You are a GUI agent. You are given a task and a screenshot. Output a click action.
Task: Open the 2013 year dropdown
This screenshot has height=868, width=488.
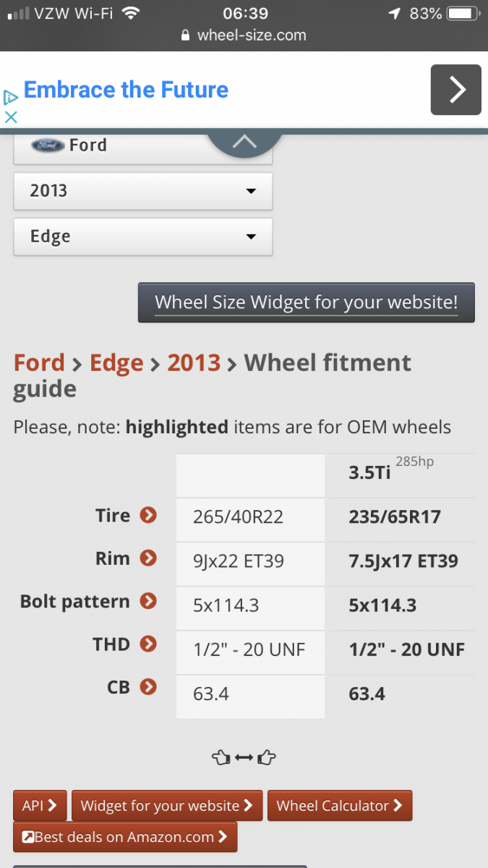coord(143,191)
